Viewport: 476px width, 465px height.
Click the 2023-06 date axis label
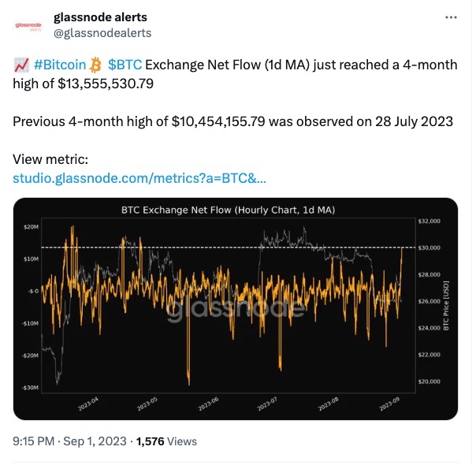[x=210, y=401]
